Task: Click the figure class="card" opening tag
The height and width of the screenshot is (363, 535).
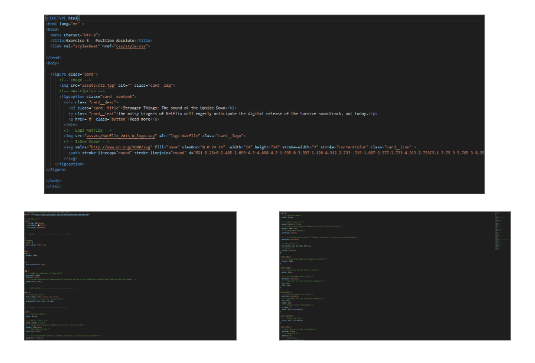Action: point(74,74)
